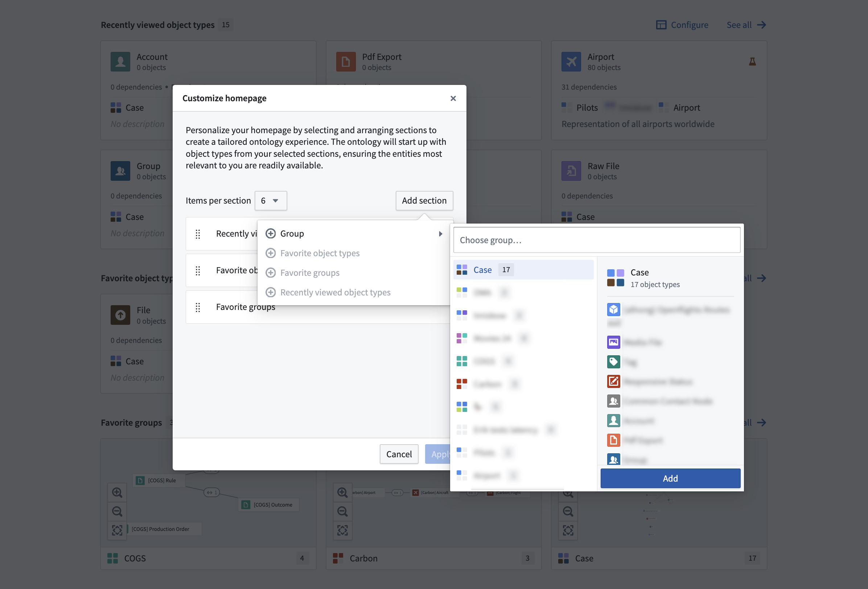
Task: Click the red edit-pencil object type icon
Action: coord(613,381)
